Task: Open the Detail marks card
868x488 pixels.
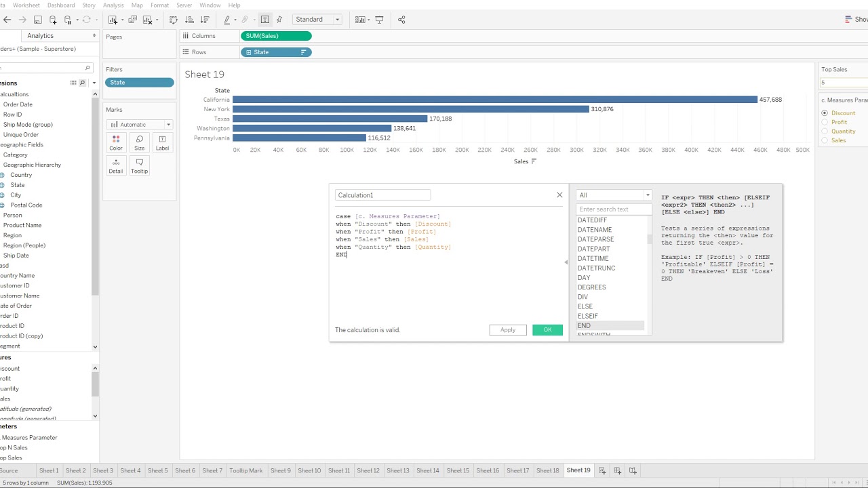Action: point(116,166)
